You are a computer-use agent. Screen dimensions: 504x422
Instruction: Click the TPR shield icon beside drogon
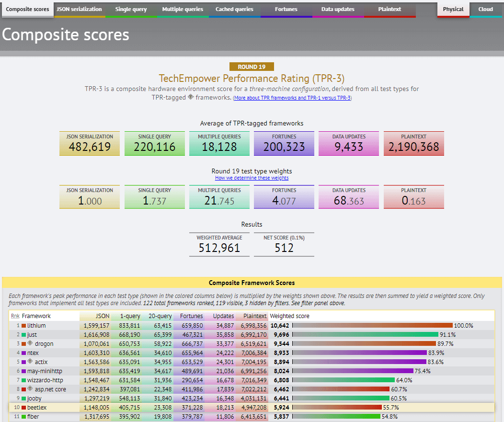tap(30, 343)
